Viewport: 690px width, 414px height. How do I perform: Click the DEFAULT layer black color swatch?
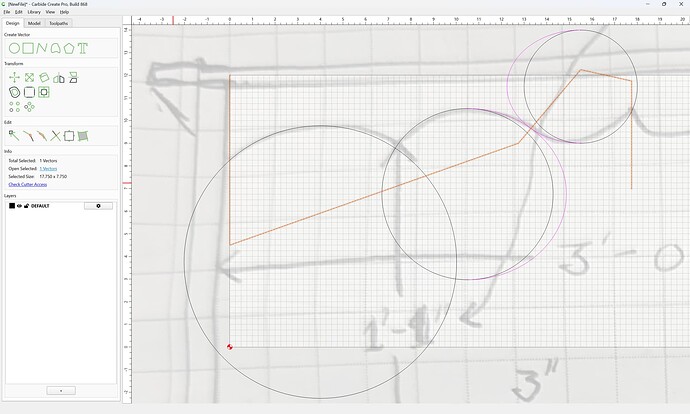coord(12,206)
